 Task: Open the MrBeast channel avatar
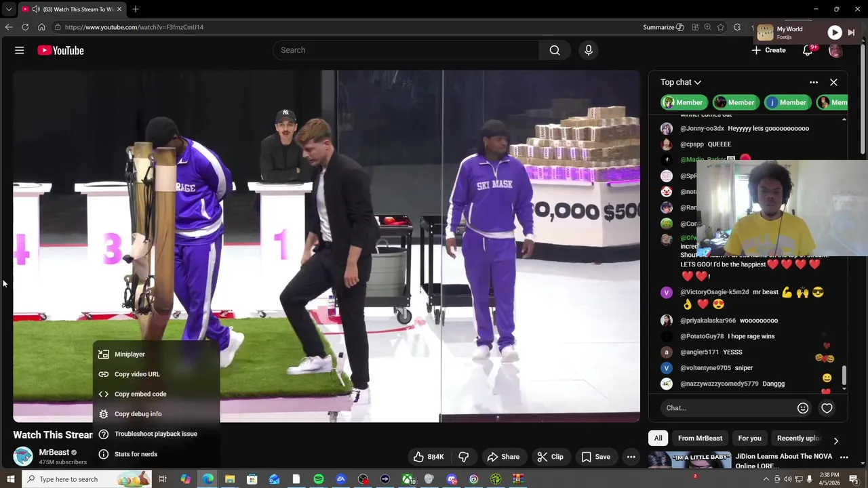(23, 456)
